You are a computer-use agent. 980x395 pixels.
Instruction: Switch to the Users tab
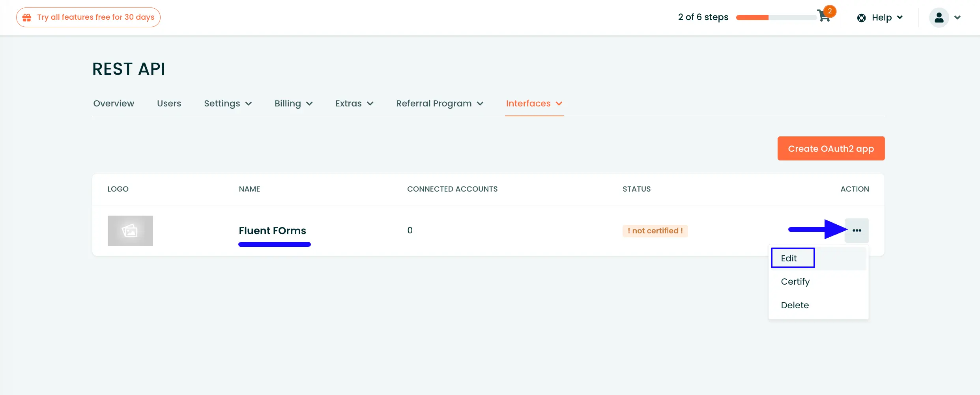coord(169,103)
